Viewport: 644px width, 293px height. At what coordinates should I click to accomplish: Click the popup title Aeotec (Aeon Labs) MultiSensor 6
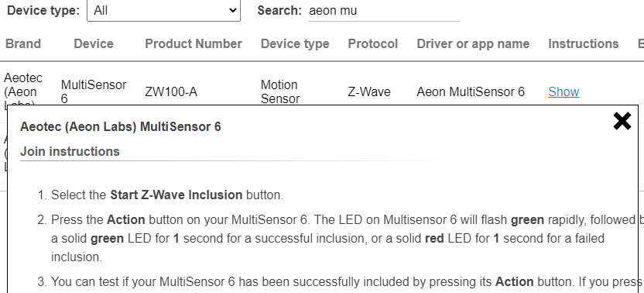120,127
